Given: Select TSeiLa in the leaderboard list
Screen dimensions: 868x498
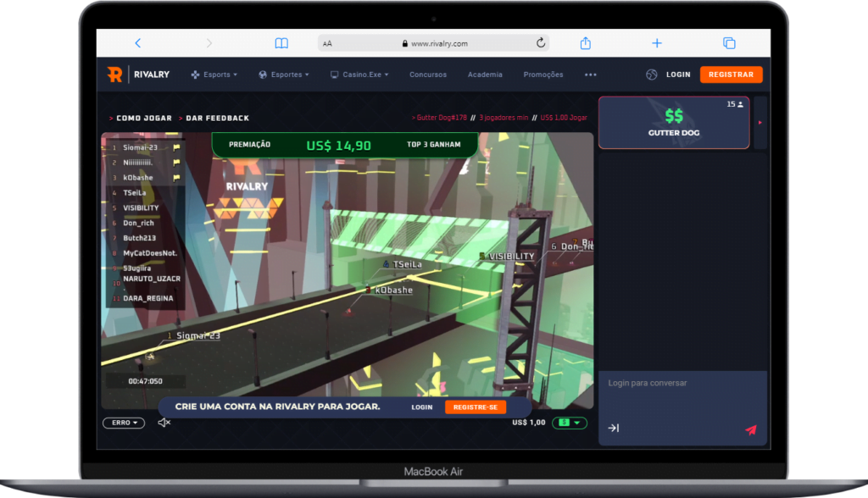Looking at the screenshot, I should [x=135, y=193].
